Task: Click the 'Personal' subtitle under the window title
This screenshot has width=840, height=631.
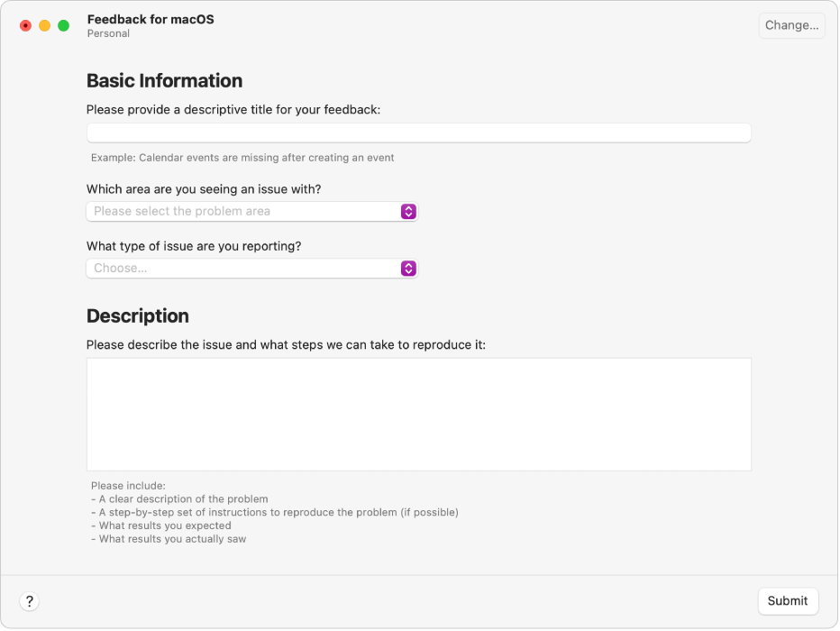Action: [x=108, y=34]
